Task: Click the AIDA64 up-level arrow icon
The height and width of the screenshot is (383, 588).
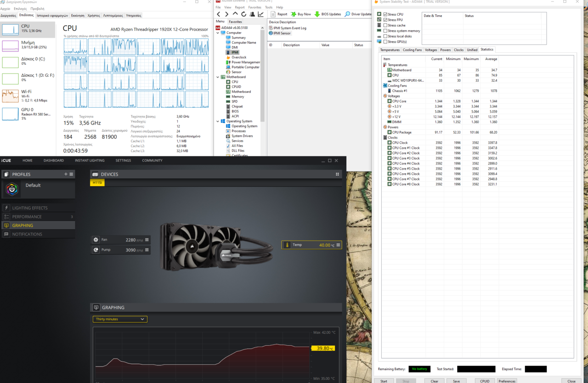Action: [235, 14]
